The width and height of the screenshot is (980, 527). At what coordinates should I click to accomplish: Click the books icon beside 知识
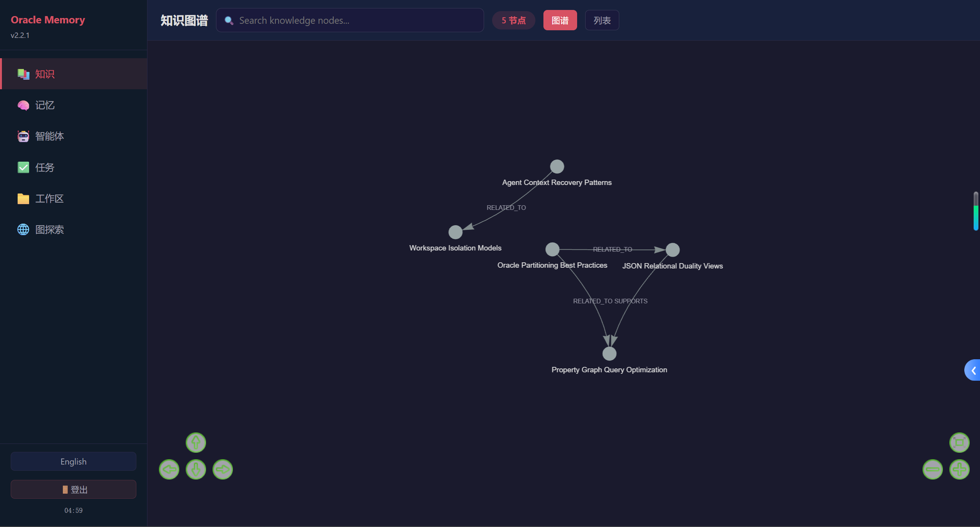click(x=23, y=74)
